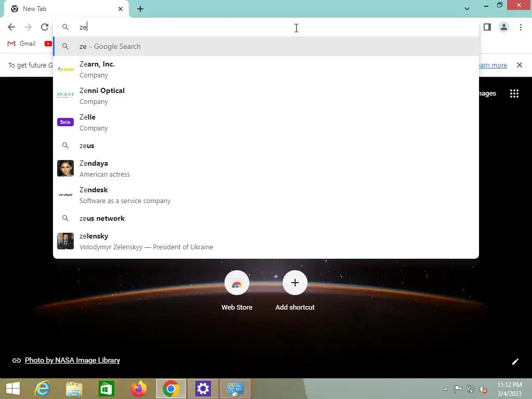Dismiss the info bar with its X
This screenshot has height=399, width=532.
pyautogui.click(x=519, y=65)
